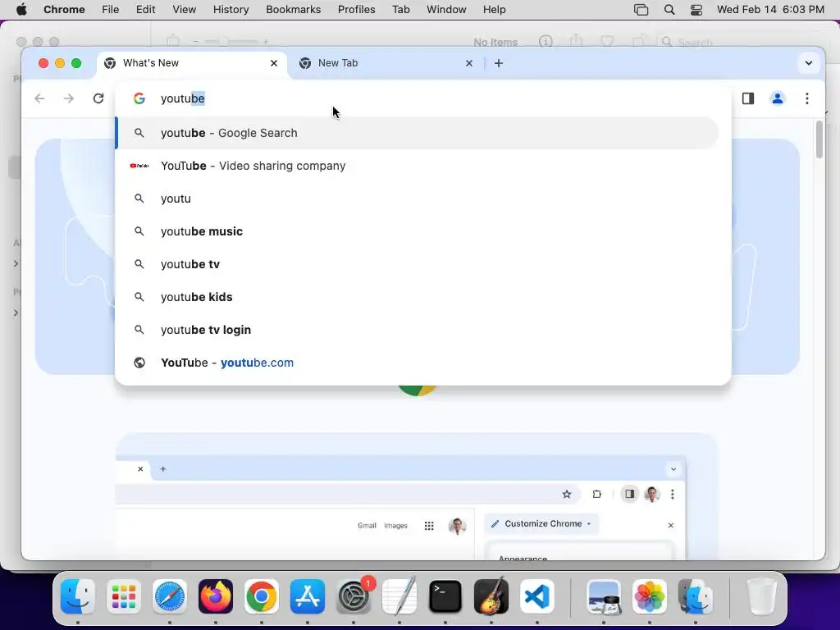Select the 'youtube tv login' suggestion
The height and width of the screenshot is (630, 840).
[418, 330]
